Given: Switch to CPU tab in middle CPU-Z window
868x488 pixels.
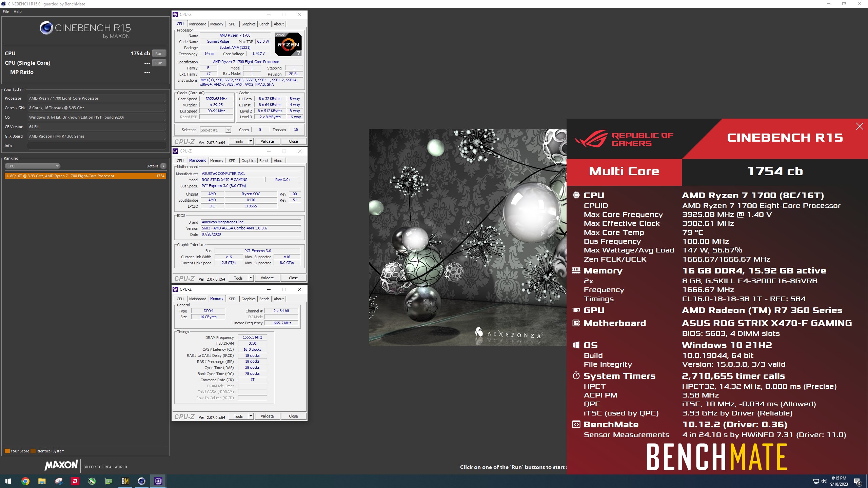Looking at the screenshot, I should (180, 161).
